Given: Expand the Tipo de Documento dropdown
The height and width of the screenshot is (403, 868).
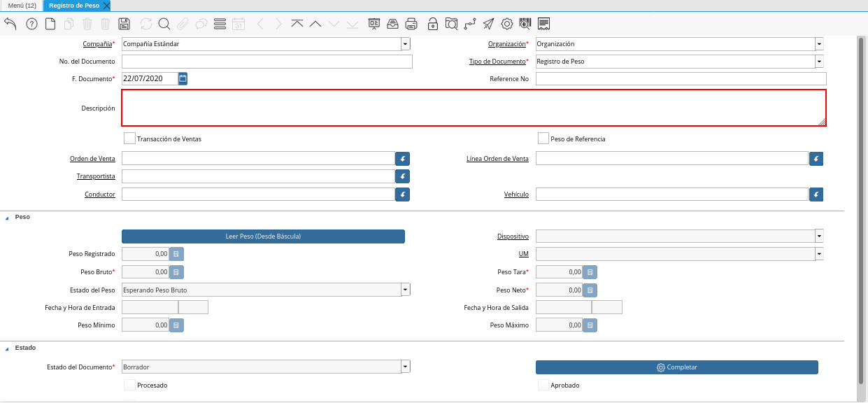Looking at the screenshot, I should click(x=819, y=62).
